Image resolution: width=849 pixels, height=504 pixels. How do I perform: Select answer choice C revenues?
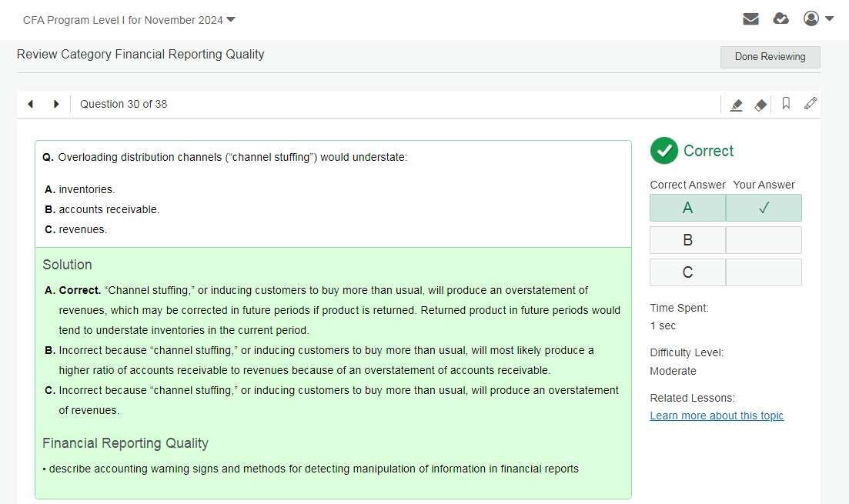pos(82,229)
